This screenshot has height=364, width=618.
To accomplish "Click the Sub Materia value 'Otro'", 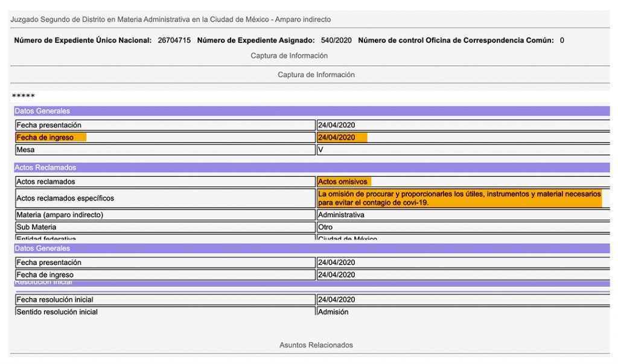I will (325, 227).
